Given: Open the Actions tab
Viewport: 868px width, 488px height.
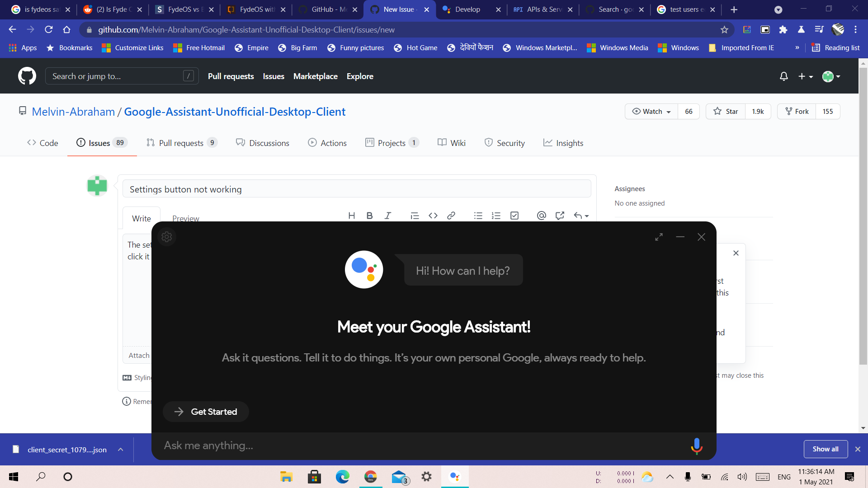Looking at the screenshot, I should tap(327, 142).
